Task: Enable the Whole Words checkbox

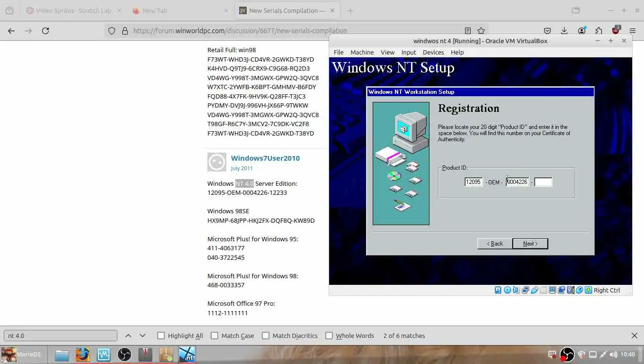Action: click(329, 336)
